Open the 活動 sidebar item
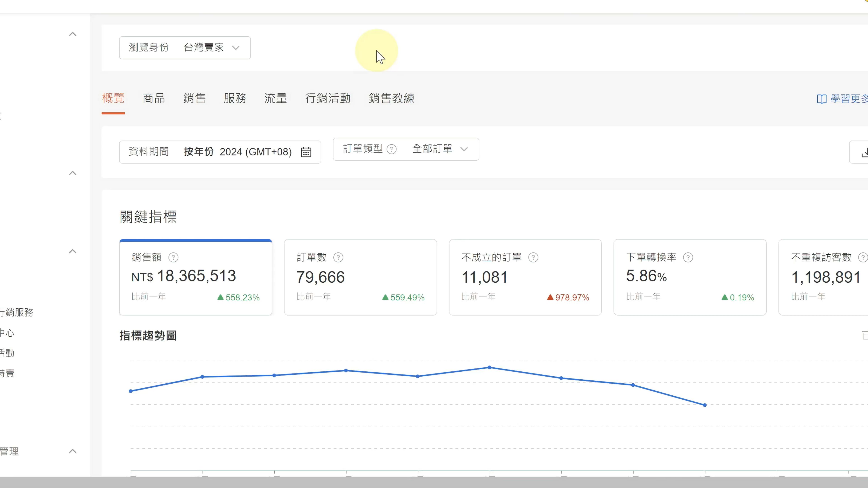Image resolution: width=868 pixels, height=488 pixels. tap(7, 353)
